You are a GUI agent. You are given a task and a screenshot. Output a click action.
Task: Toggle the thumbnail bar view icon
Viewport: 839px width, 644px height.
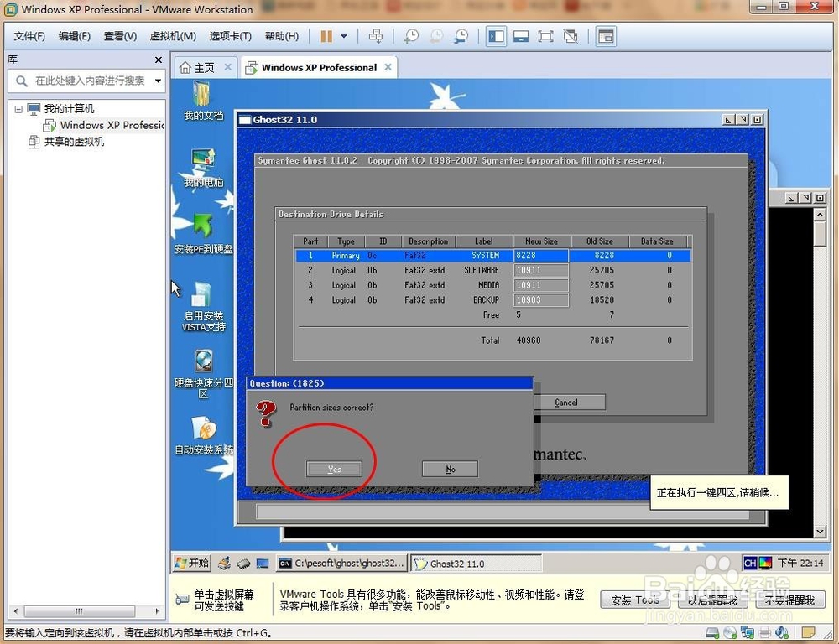521,36
